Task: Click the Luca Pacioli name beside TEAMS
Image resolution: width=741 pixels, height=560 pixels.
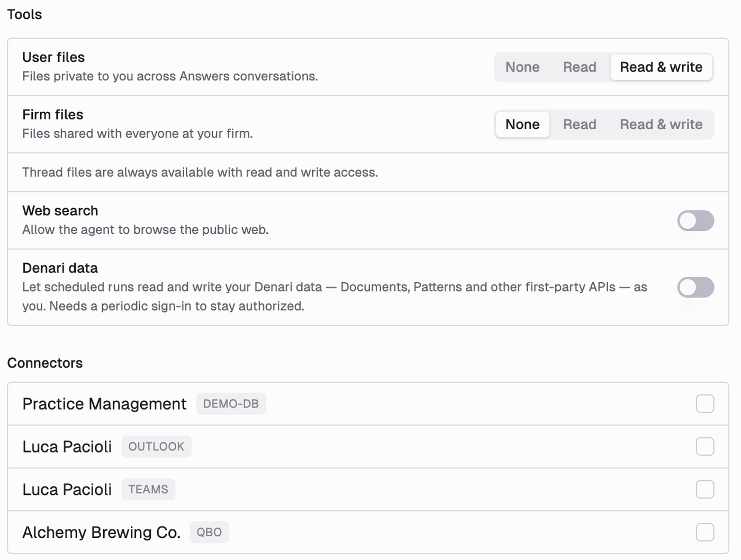Action: (x=67, y=490)
